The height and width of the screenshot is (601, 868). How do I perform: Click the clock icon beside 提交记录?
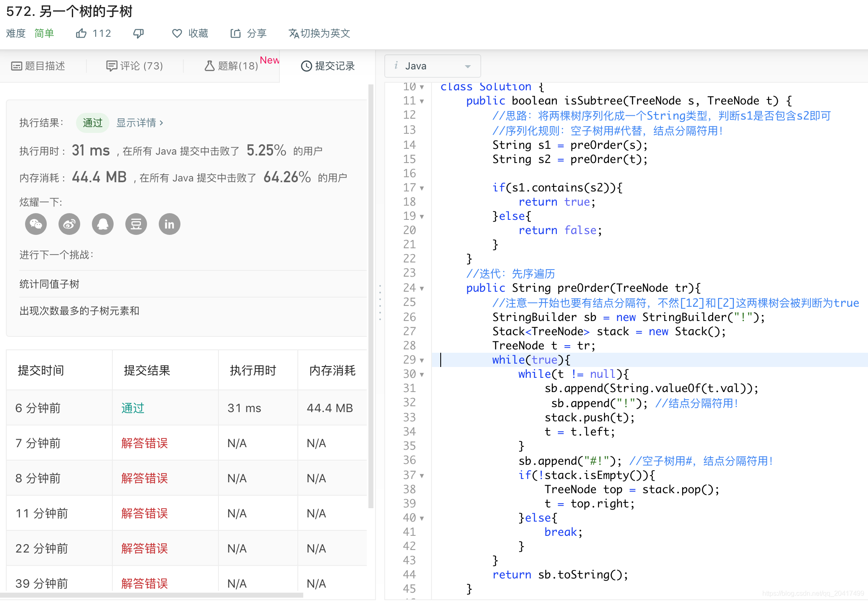(x=305, y=66)
